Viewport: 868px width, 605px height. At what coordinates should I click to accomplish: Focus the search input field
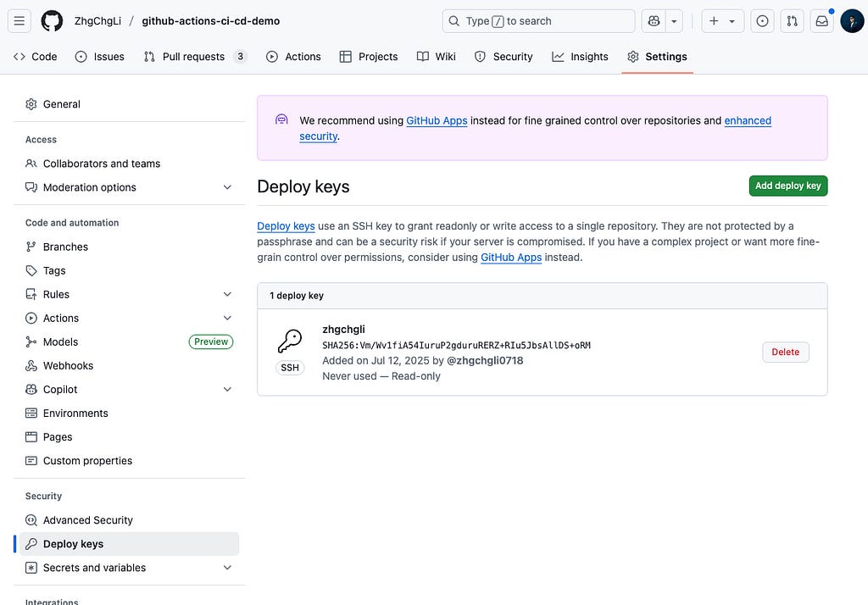click(538, 21)
